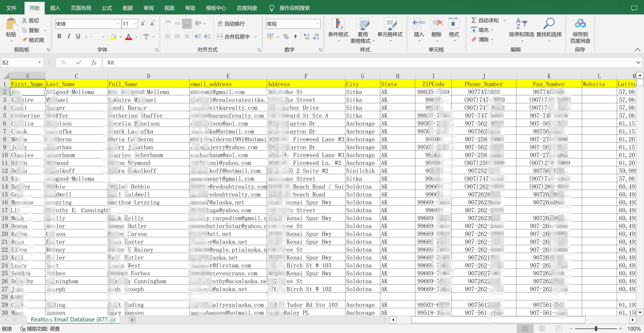The image size is (644, 333).
Task: Add a new sheet with plus button
Action: [132, 320]
